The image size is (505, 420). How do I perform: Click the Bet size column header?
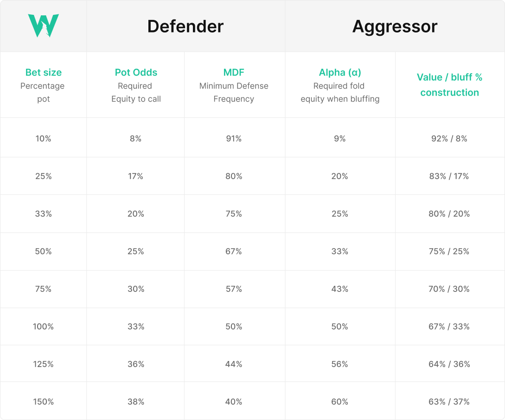pos(43,72)
